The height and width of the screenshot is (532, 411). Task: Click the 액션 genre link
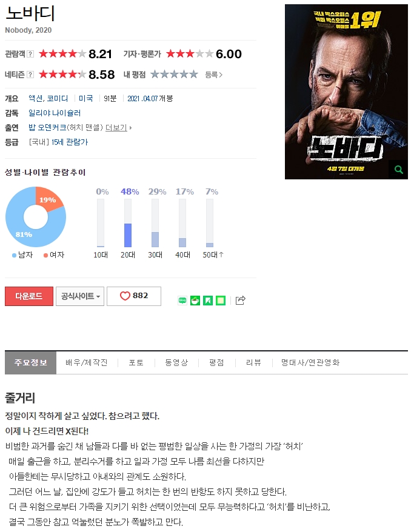(36, 98)
